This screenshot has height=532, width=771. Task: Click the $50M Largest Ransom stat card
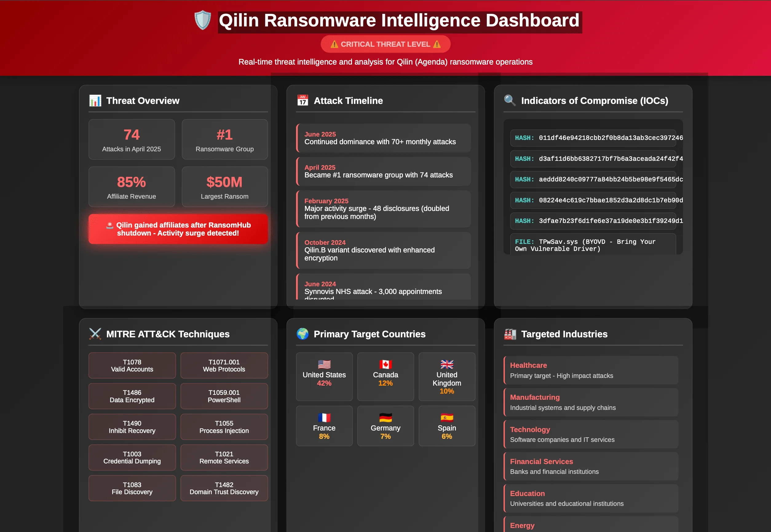(x=225, y=187)
